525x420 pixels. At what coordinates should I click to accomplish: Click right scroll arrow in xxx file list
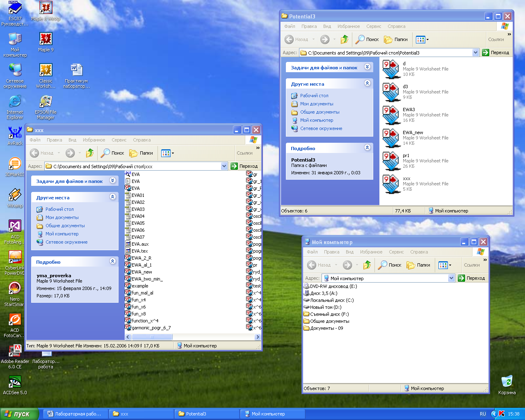coord(258,337)
